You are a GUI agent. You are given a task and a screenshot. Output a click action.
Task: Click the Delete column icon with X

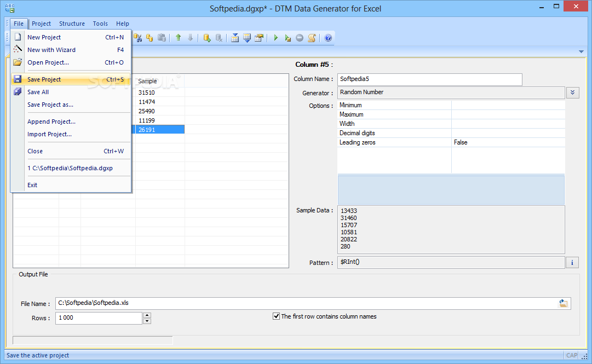[219, 38]
